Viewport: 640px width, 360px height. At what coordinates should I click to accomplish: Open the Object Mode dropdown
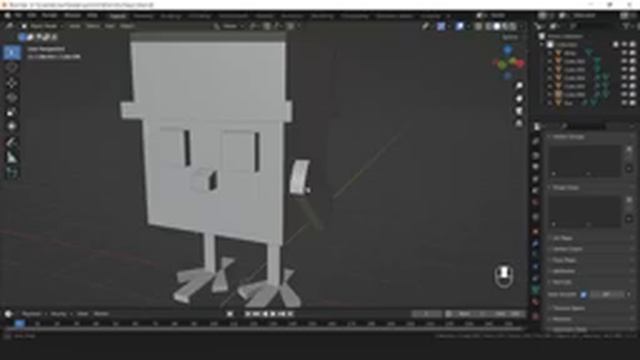pyautogui.click(x=42, y=26)
